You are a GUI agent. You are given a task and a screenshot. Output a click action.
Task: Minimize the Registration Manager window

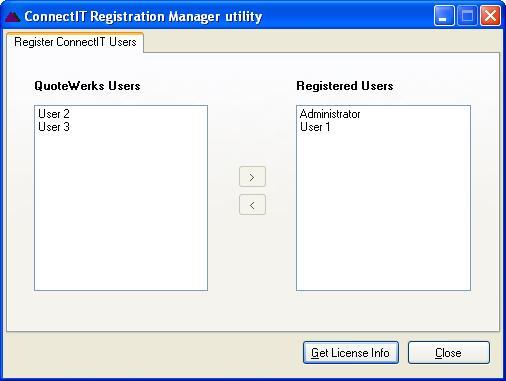[x=444, y=15]
